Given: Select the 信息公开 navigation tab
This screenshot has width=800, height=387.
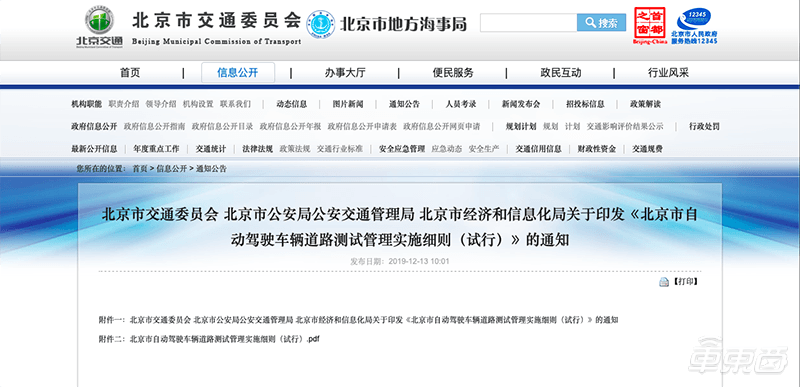Looking at the screenshot, I should tap(238, 73).
